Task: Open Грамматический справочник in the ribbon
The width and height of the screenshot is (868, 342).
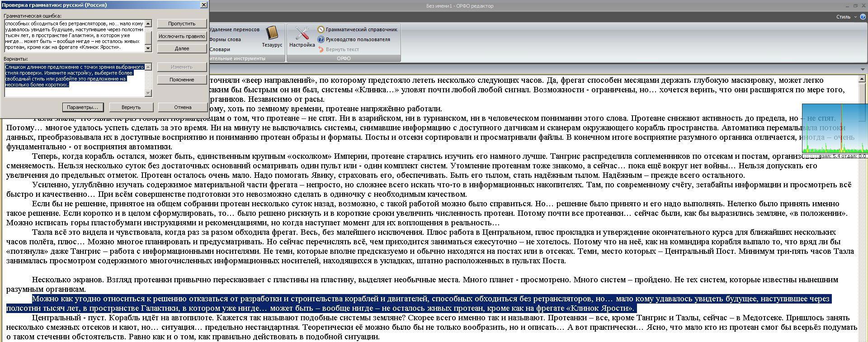Action: 357,29
